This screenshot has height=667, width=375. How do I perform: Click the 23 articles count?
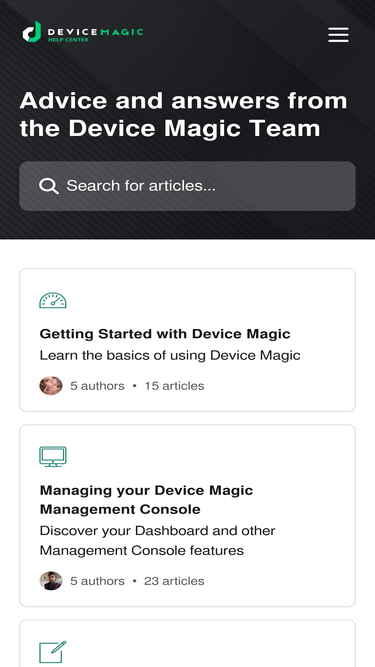[174, 581]
